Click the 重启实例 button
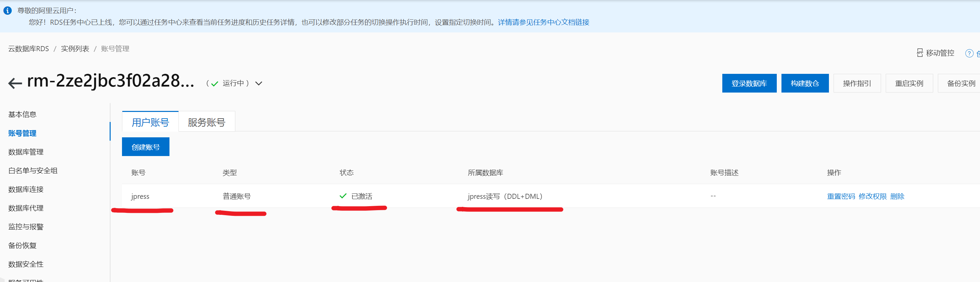980x282 pixels. pos(909,83)
